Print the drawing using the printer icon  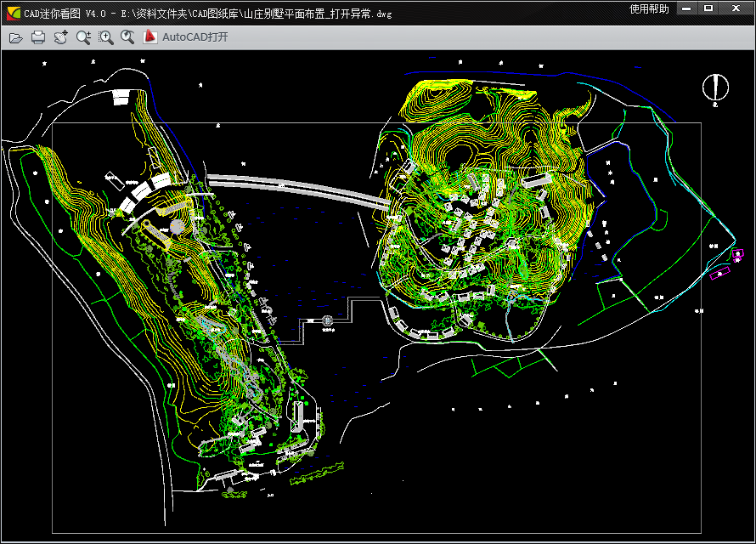coord(38,37)
